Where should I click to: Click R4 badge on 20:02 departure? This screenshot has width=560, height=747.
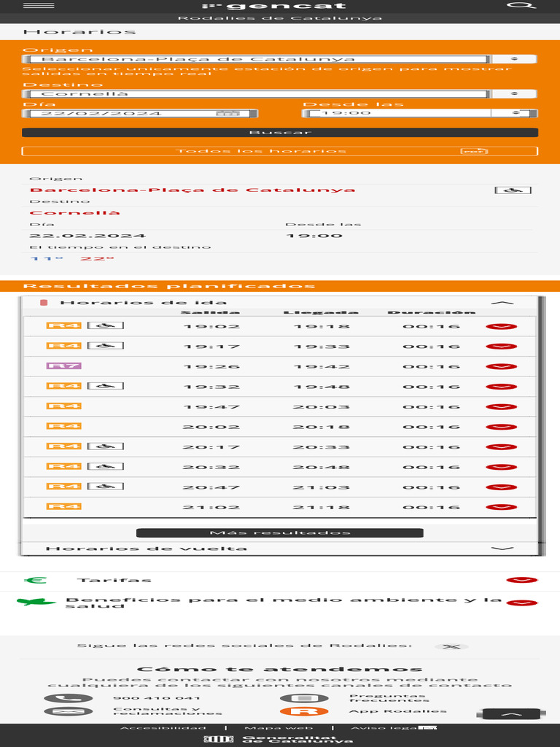pyautogui.click(x=64, y=426)
